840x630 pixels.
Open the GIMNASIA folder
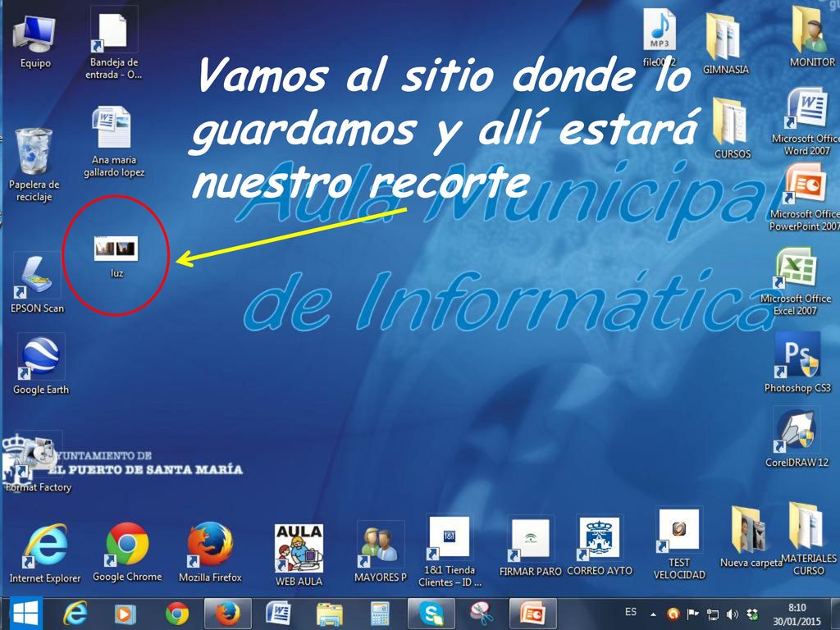(x=725, y=45)
